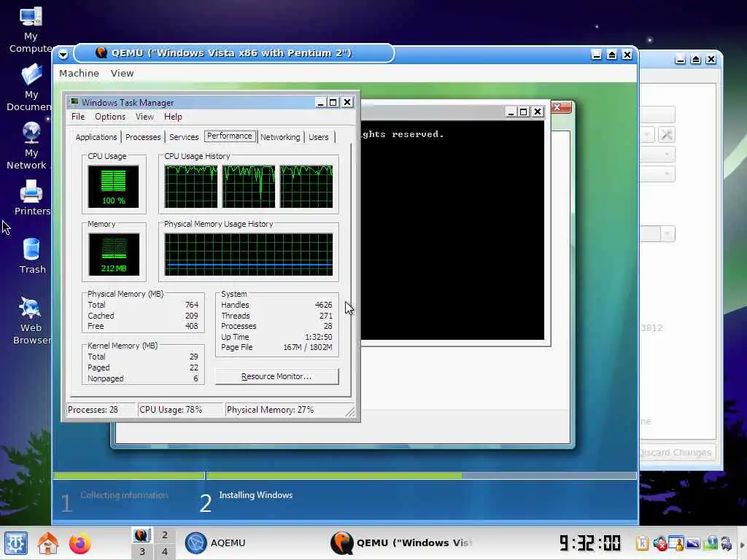Switch to the Users tab

[x=318, y=137]
